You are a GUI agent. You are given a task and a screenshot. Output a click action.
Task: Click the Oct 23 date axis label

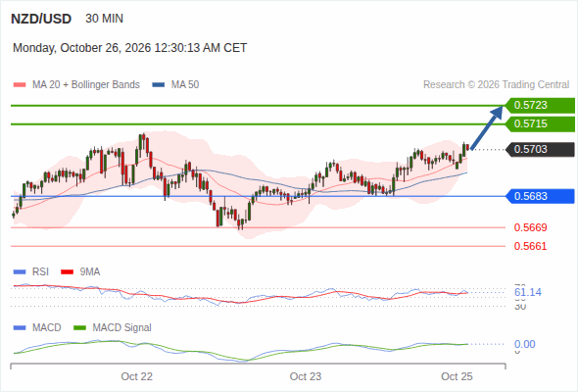(x=306, y=376)
